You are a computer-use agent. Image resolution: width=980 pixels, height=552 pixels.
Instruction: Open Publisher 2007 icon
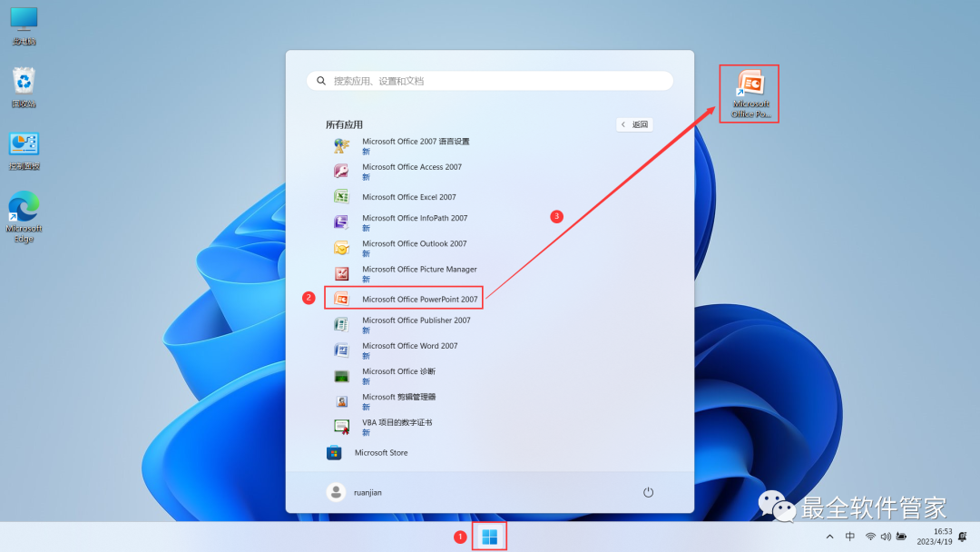pos(341,324)
